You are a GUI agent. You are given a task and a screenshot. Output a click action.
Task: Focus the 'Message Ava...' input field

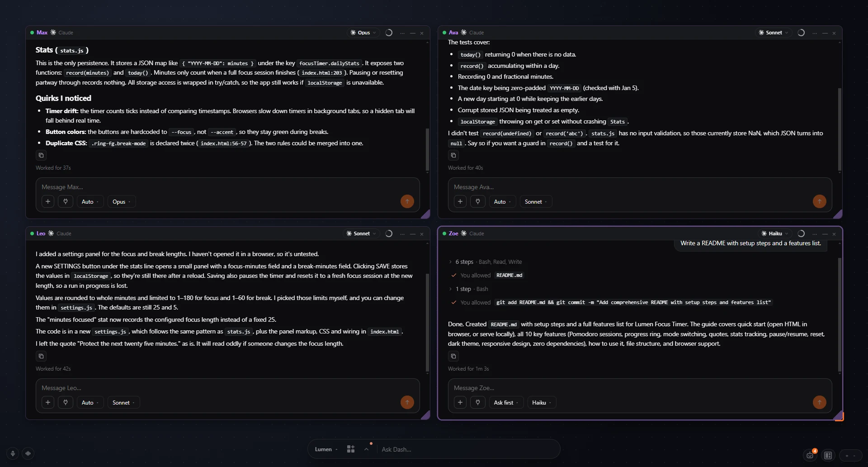(640, 187)
